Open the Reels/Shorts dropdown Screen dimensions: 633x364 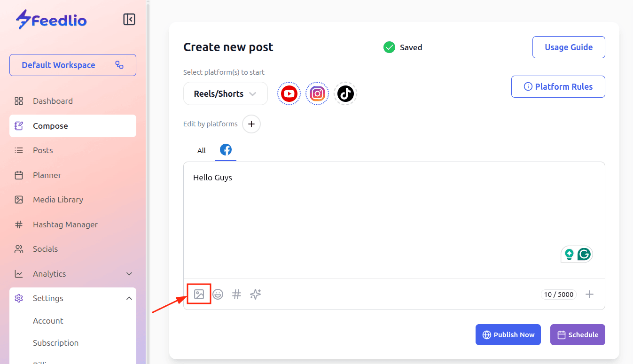(225, 94)
